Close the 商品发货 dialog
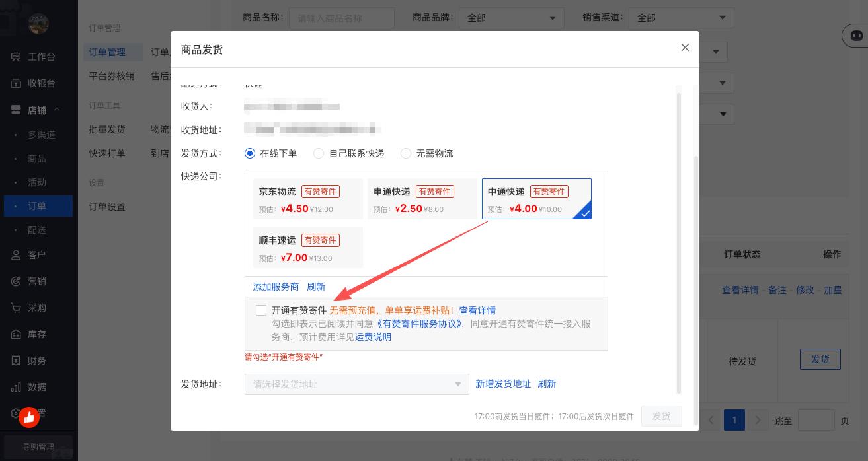Screen dimensions: 868x461 point(685,48)
